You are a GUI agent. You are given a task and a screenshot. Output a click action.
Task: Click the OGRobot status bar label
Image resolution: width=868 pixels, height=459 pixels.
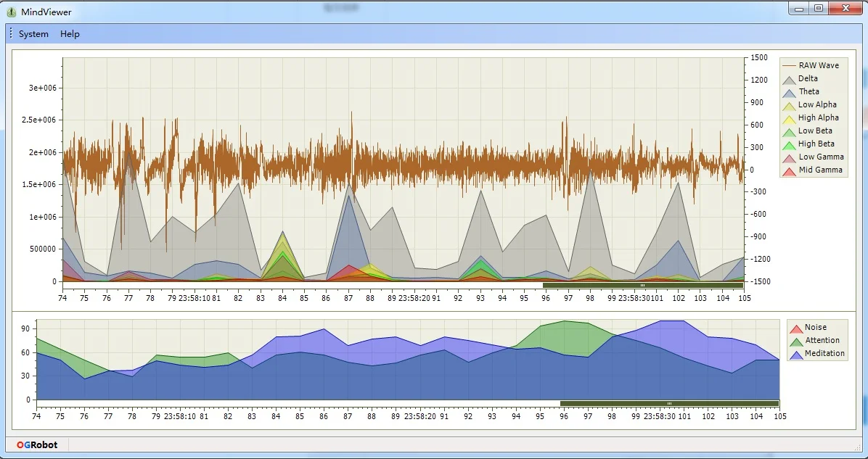[x=37, y=444]
